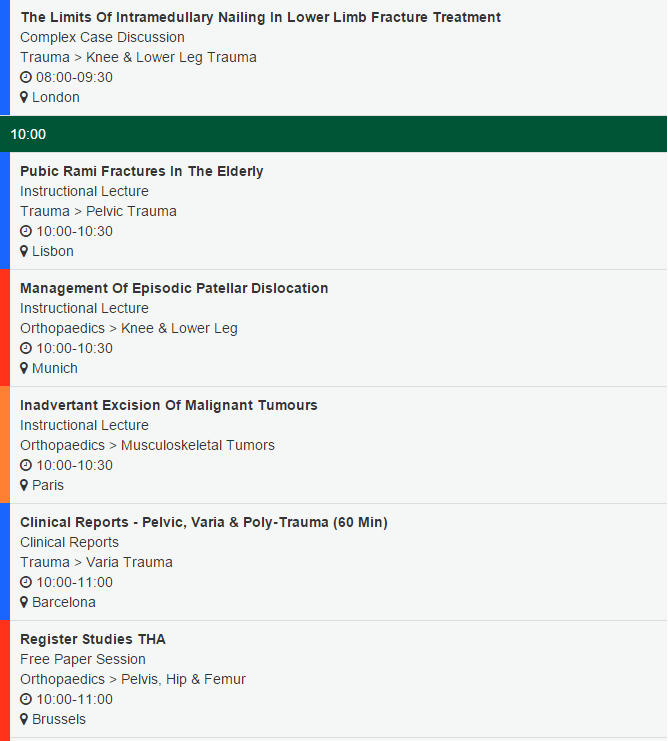Open Clinical Reports Pelvic, Varia & Poly-Trauma session
668x741 pixels.
[204, 522]
